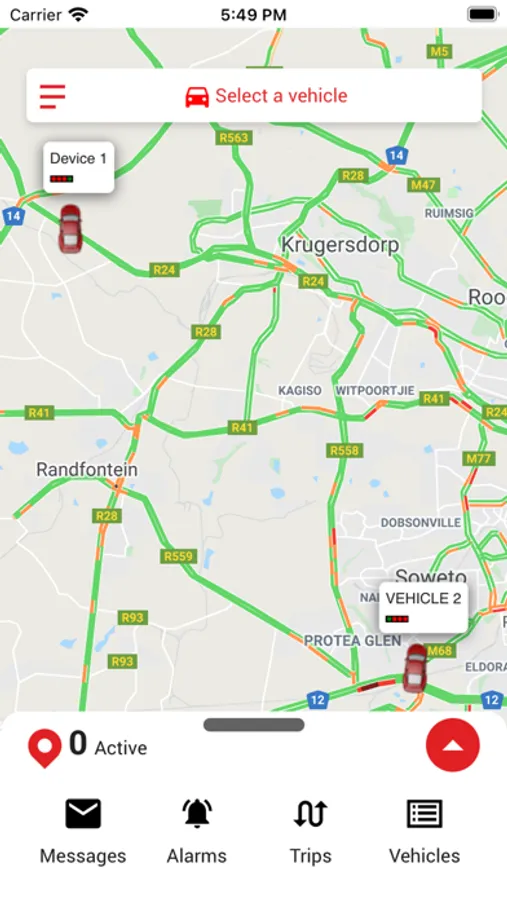
Task: Open Messages envelope icon
Action: pyautogui.click(x=83, y=813)
